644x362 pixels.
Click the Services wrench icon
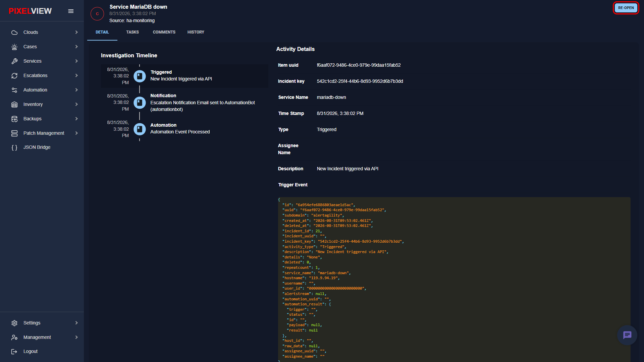click(x=14, y=61)
